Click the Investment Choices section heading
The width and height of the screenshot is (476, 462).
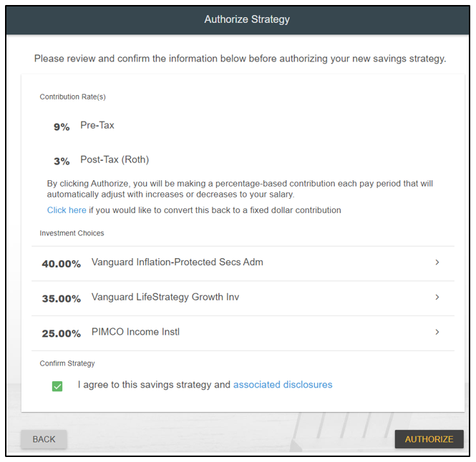pos(72,233)
